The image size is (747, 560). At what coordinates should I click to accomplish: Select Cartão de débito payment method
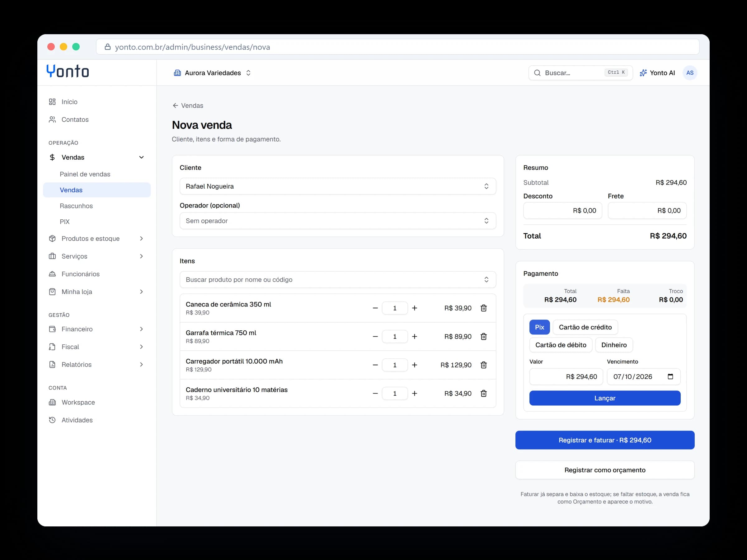click(x=561, y=345)
